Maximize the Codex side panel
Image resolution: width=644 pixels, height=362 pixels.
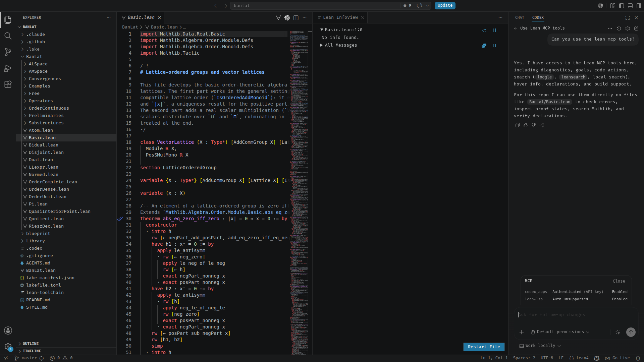click(628, 18)
